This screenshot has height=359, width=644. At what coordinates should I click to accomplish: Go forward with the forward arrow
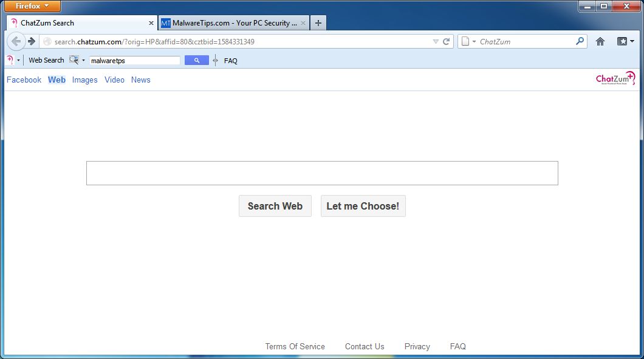click(x=32, y=41)
